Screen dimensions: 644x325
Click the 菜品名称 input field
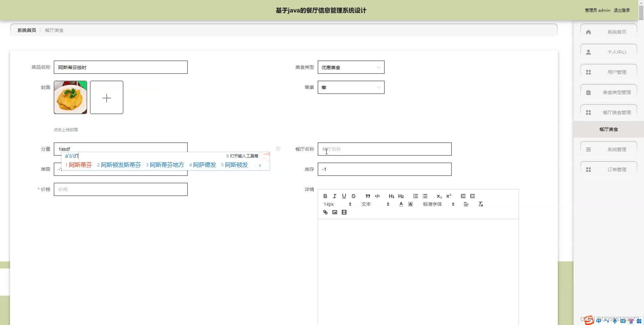[120, 67]
